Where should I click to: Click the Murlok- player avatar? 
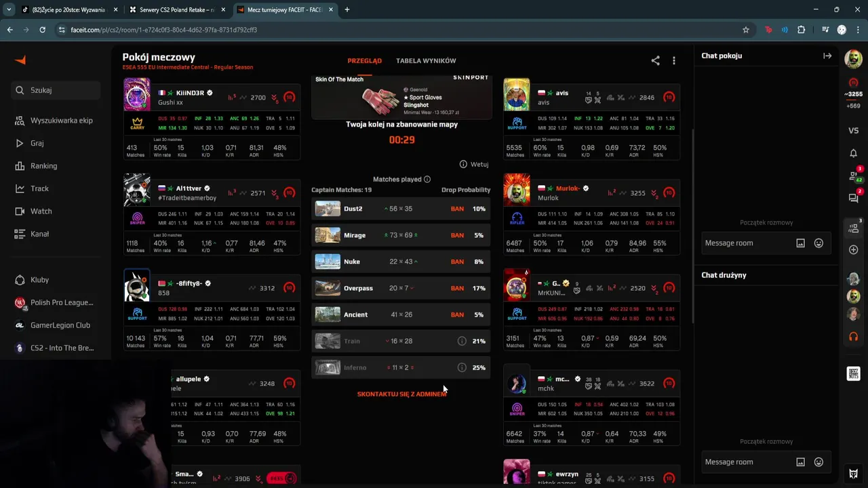pos(517,190)
